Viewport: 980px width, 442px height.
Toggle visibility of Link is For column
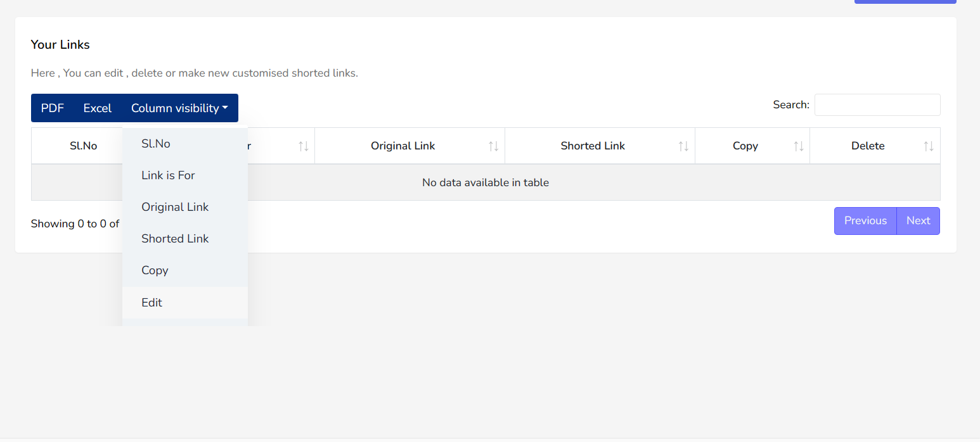(167, 175)
